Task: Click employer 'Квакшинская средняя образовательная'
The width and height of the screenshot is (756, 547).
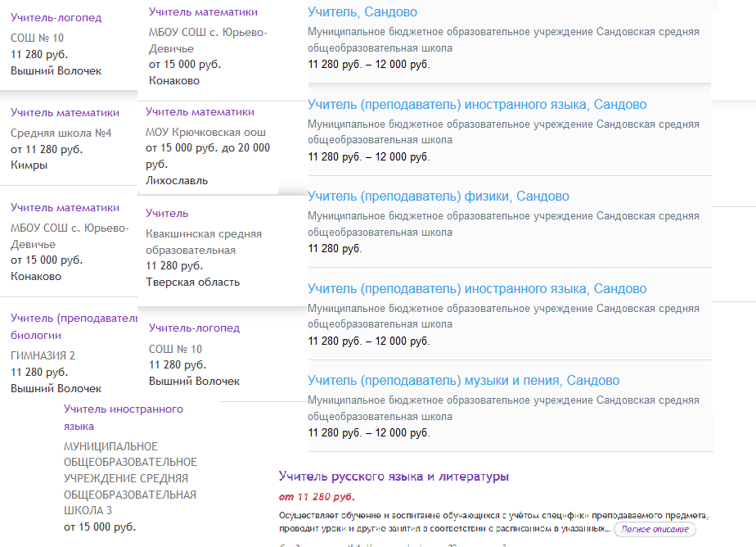Action: pyautogui.click(x=204, y=242)
